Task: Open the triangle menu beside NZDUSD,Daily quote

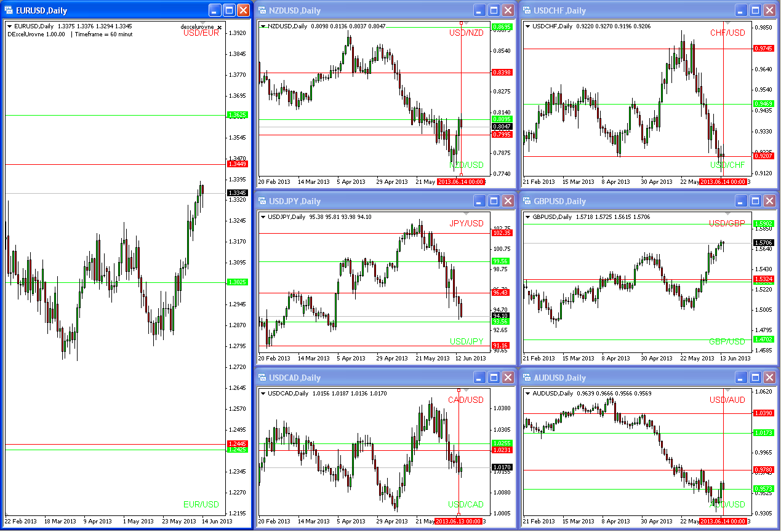Action: pos(263,26)
